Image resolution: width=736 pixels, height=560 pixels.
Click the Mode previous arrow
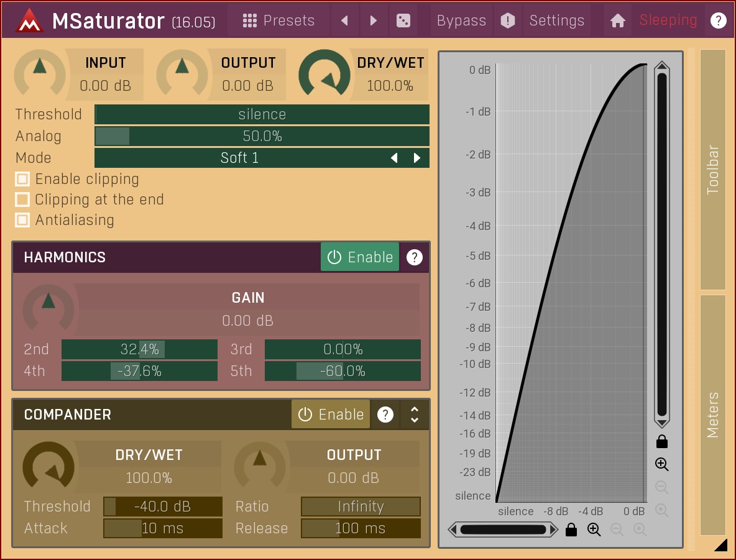tap(394, 158)
